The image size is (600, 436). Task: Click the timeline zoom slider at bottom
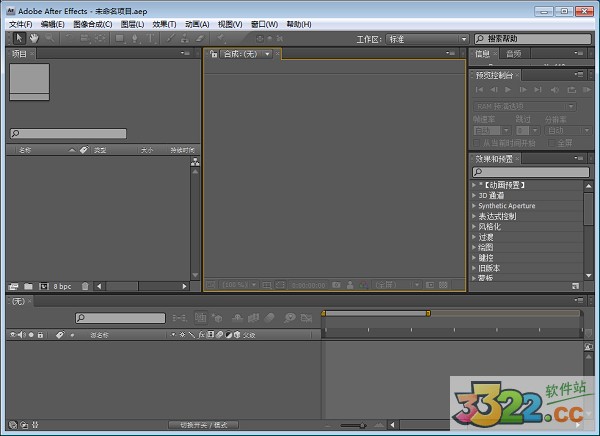click(x=352, y=426)
